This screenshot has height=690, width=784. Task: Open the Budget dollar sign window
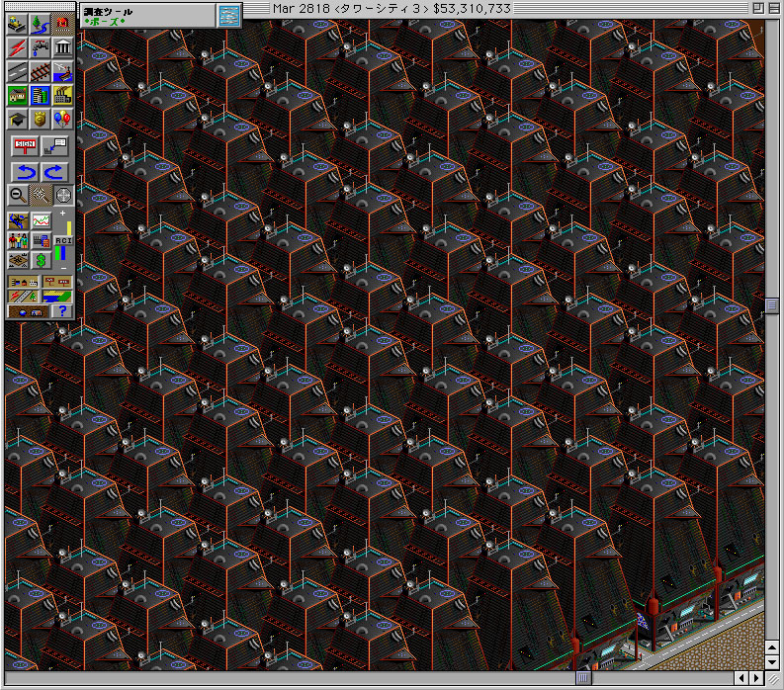(x=41, y=261)
